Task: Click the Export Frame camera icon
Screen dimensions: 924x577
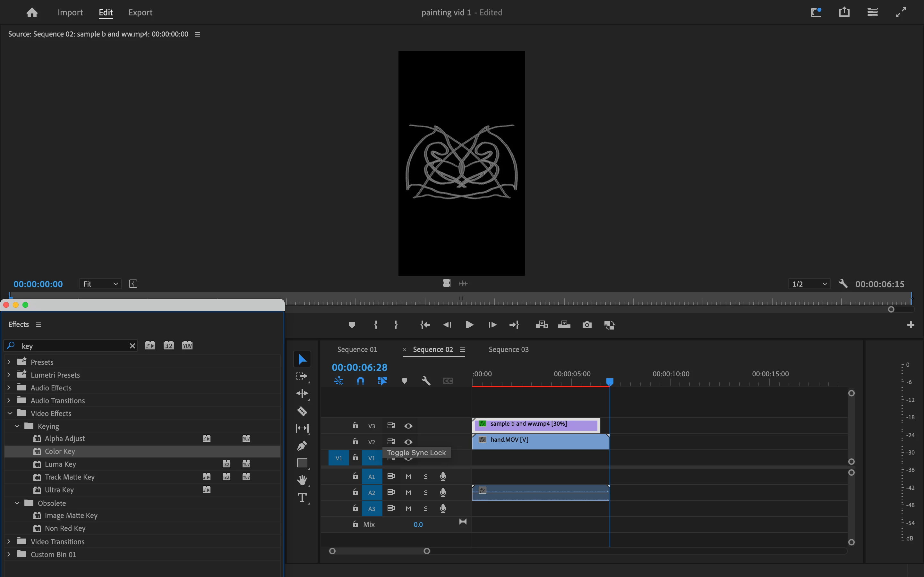Action: (587, 325)
